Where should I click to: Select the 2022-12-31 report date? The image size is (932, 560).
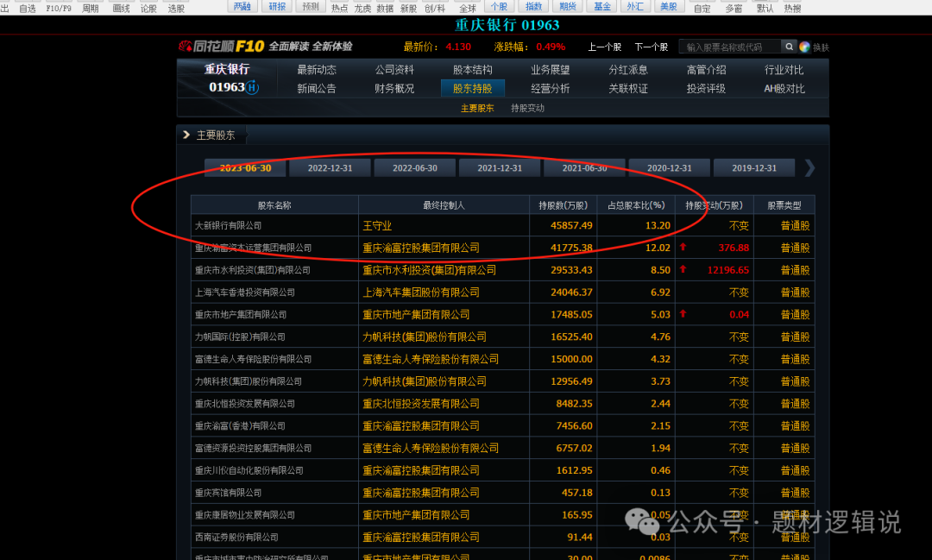click(x=330, y=168)
